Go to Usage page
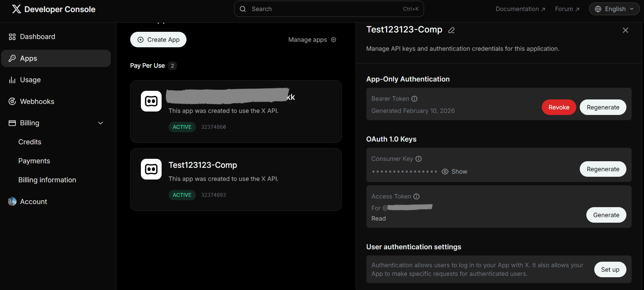 coord(56,80)
